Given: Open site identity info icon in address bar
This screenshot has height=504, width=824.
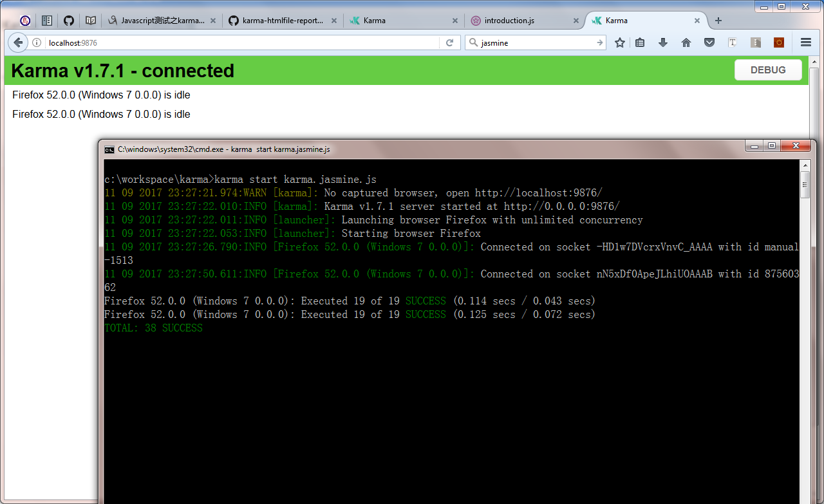Looking at the screenshot, I should point(37,42).
